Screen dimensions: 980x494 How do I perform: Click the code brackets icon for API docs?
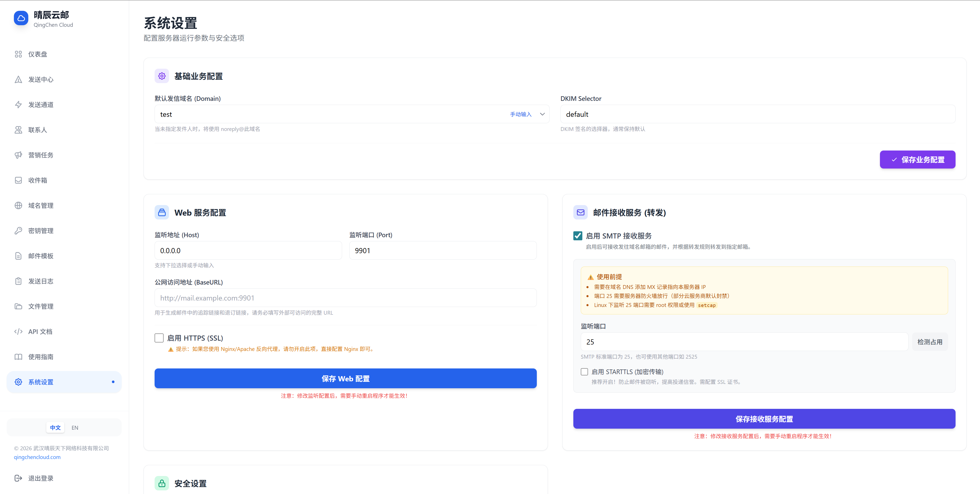[x=18, y=331]
